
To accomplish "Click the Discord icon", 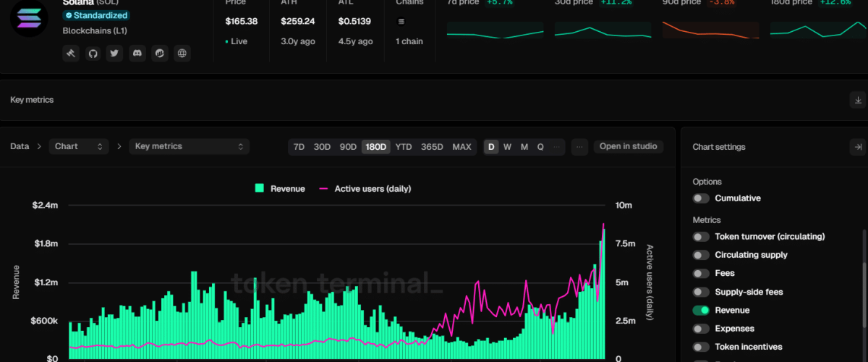I will pos(137,53).
